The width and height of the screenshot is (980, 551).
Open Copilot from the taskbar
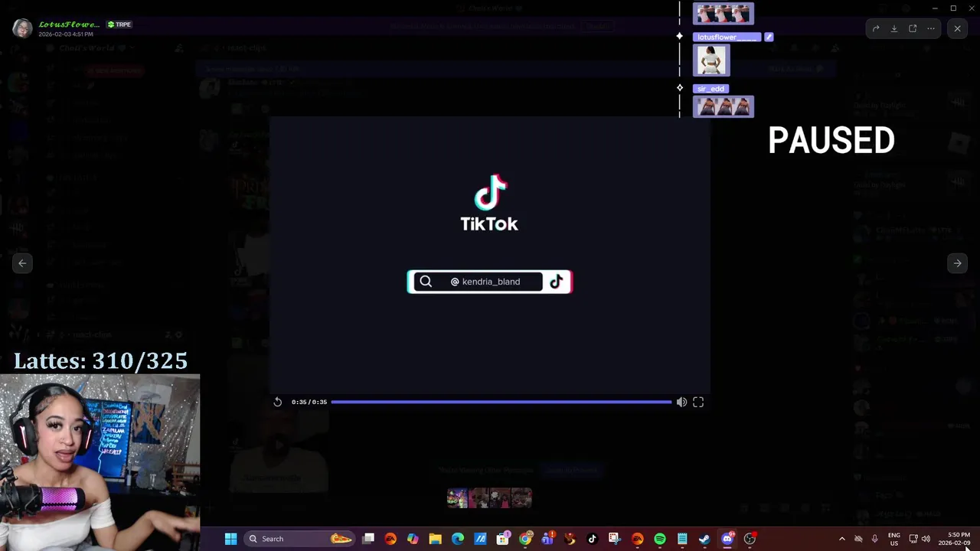point(413,539)
